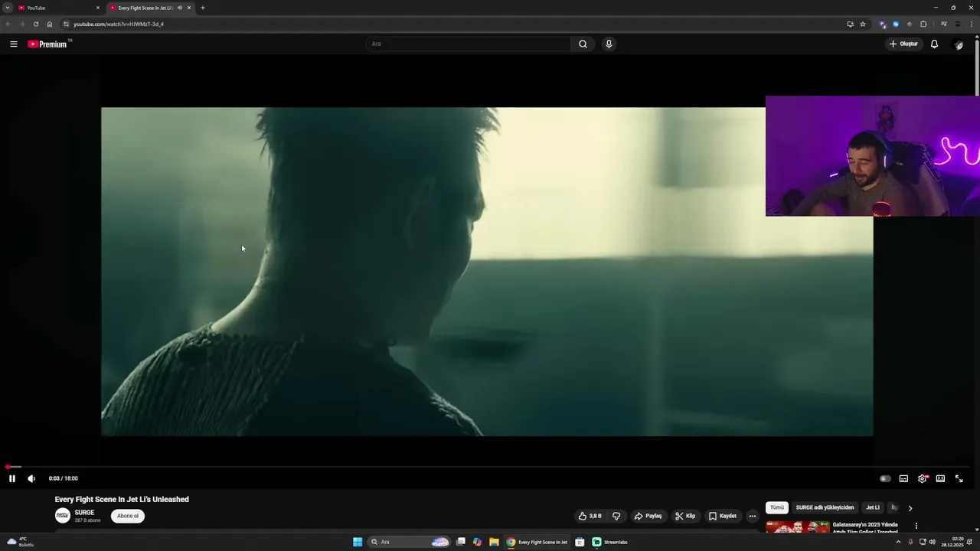Open more actions ellipsis under video

752,516
